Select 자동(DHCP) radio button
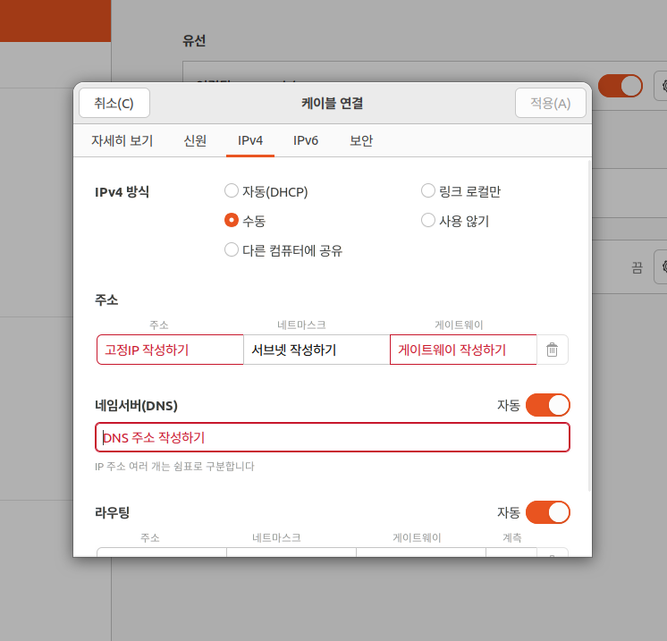 (x=231, y=191)
